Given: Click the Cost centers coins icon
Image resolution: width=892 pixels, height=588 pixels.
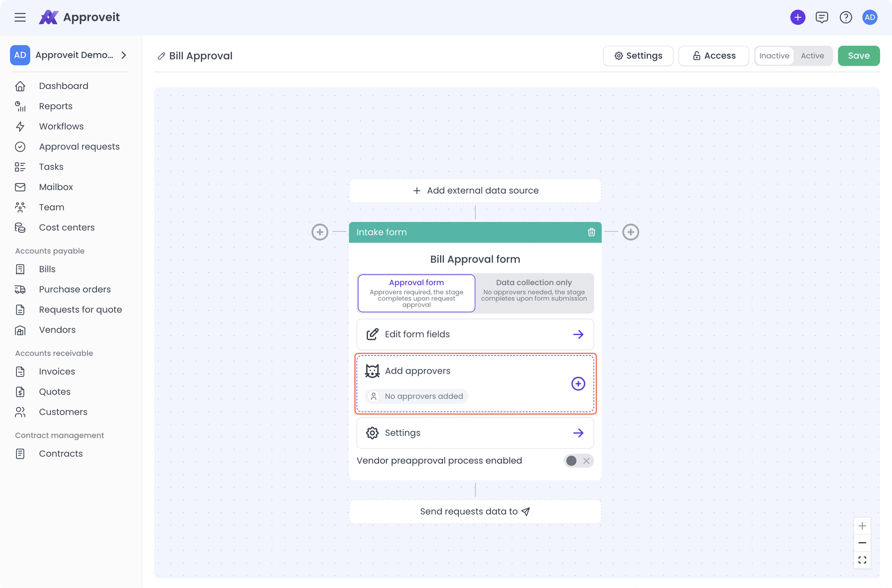Looking at the screenshot, I should [x=20, y=228].
